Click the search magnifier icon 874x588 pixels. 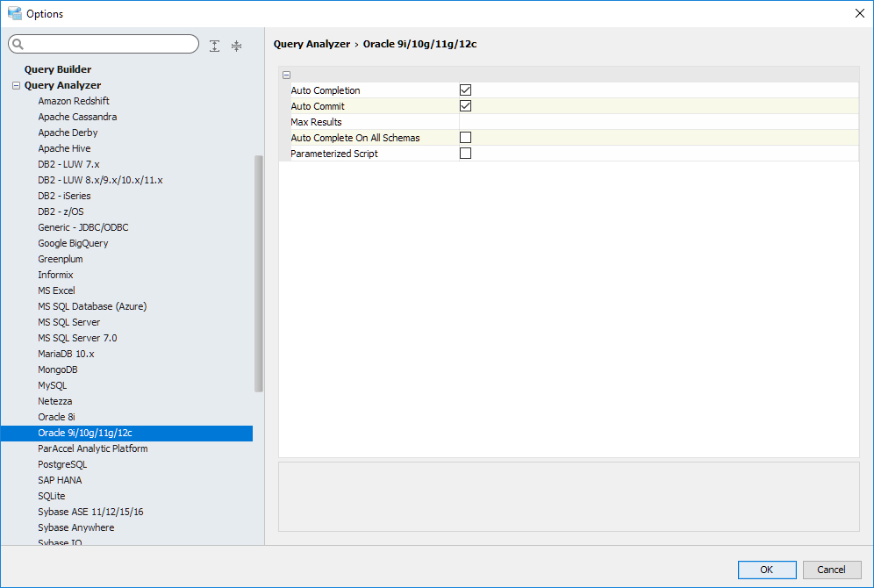click(x=18, y=44)
